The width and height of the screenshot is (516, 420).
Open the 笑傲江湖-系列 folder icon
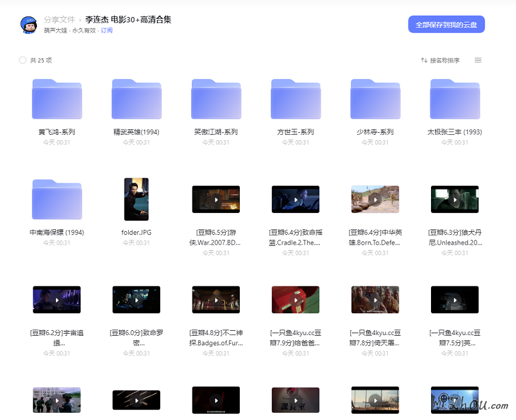[216, 99]
